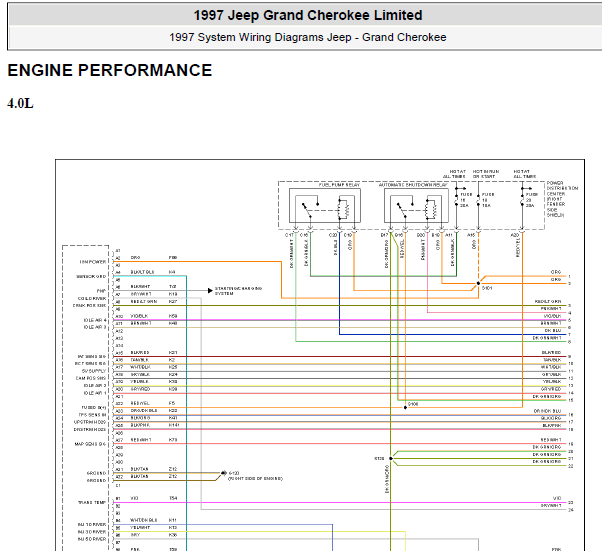Click the A20 connector terminal label under the fuse
The image size is (602, 551).
[x=514, y=235]
